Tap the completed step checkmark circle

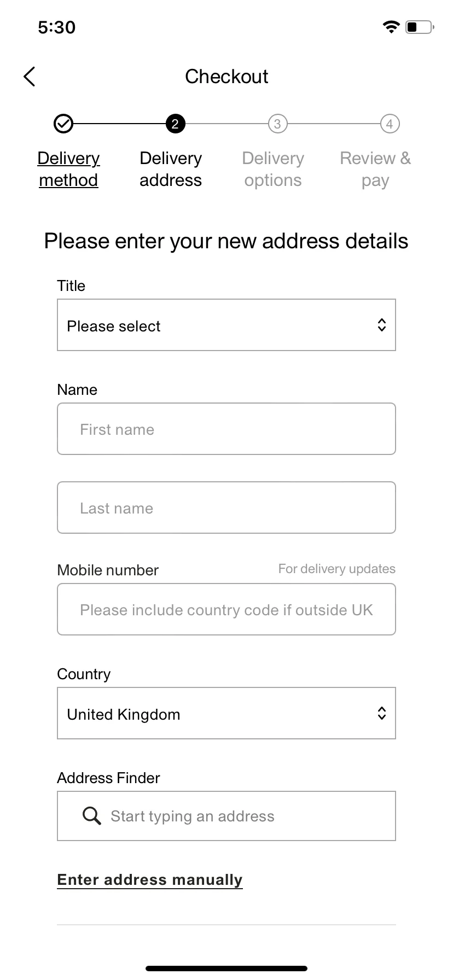63,124
